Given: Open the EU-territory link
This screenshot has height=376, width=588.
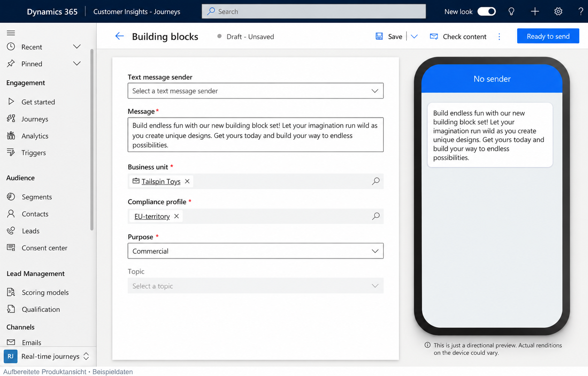Looking at the screenshot, I should [x=152, y=216].
